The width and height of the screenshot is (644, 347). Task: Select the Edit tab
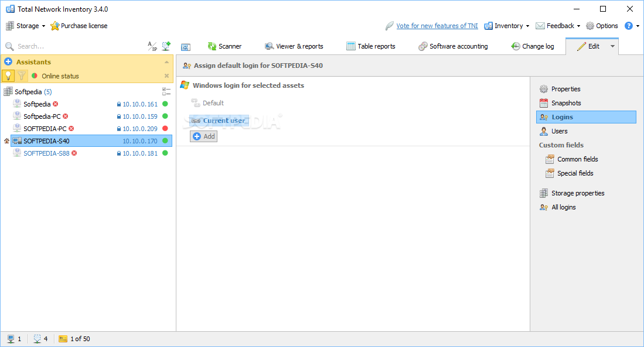pyautogui.click(x=588, y=46)
